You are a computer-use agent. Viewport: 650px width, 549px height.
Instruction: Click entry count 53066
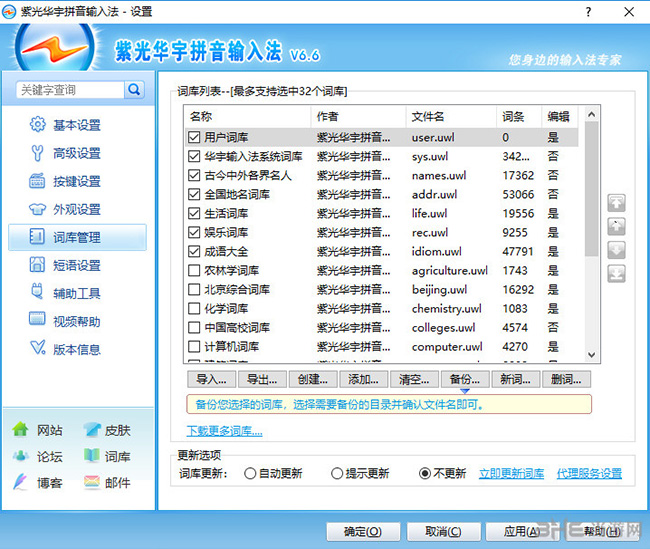[518, 194]
